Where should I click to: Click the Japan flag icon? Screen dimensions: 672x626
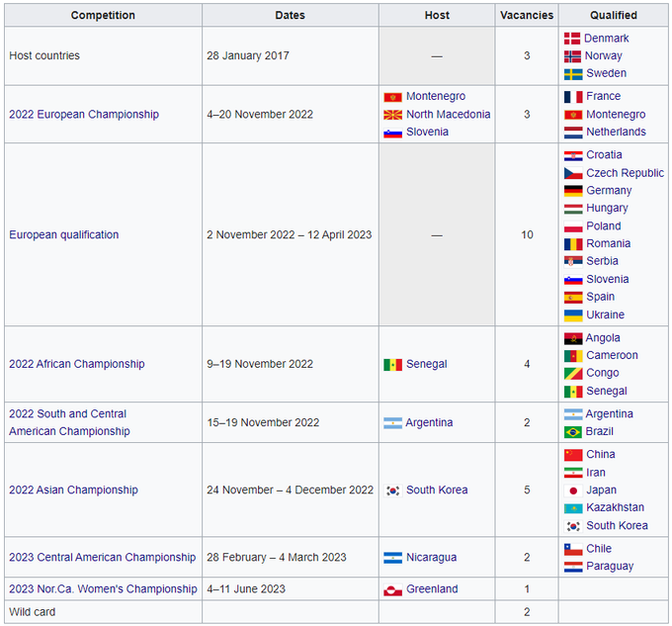pos(573,491)
